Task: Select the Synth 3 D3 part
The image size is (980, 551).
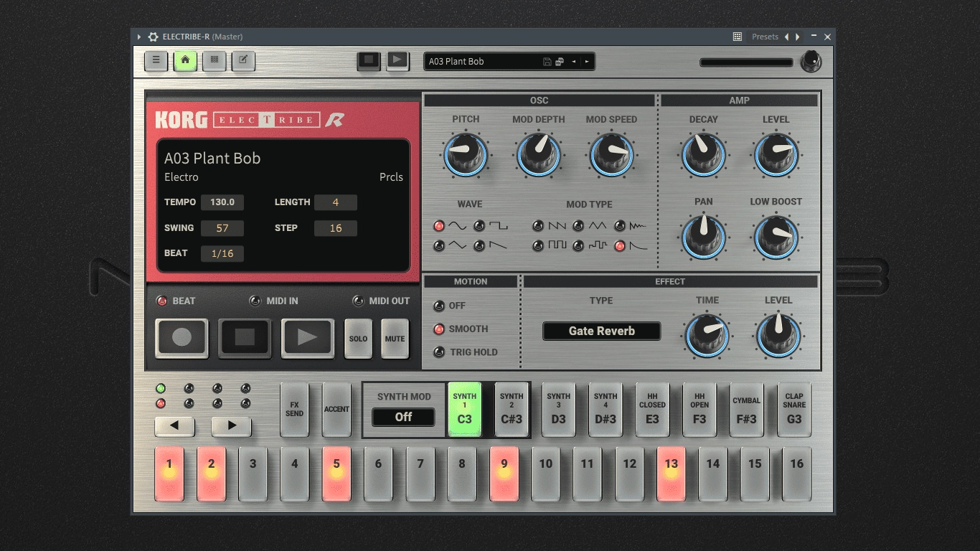Action: [558, 409]
